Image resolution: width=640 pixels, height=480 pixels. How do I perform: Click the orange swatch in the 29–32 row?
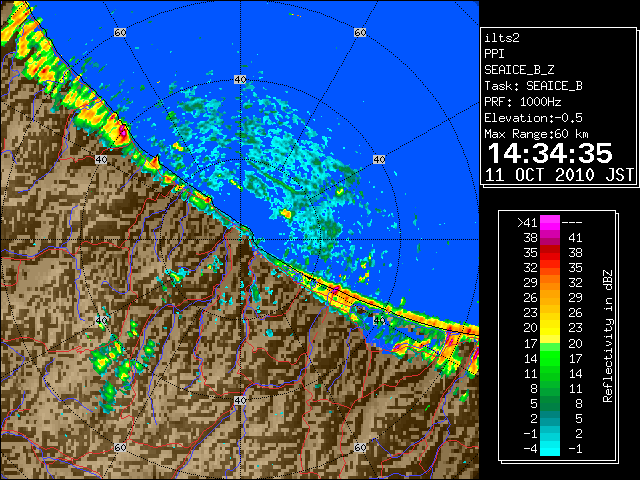550,282
